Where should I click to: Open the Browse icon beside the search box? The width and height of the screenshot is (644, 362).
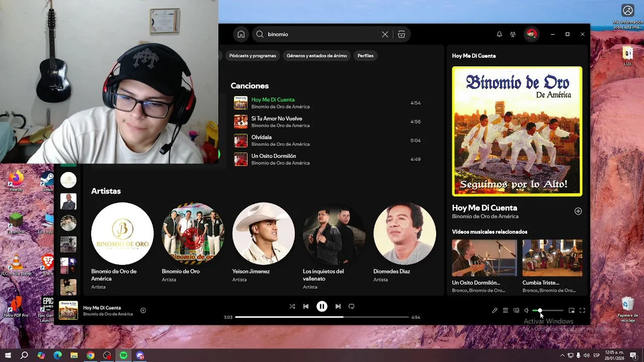click(401, 34)
